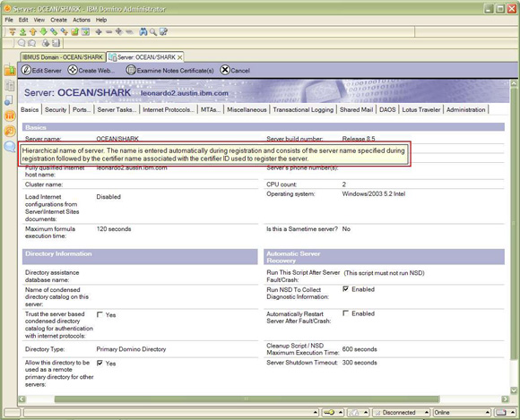520x420 pixels.
Task: Open the View menu
Action: point(39,20)
